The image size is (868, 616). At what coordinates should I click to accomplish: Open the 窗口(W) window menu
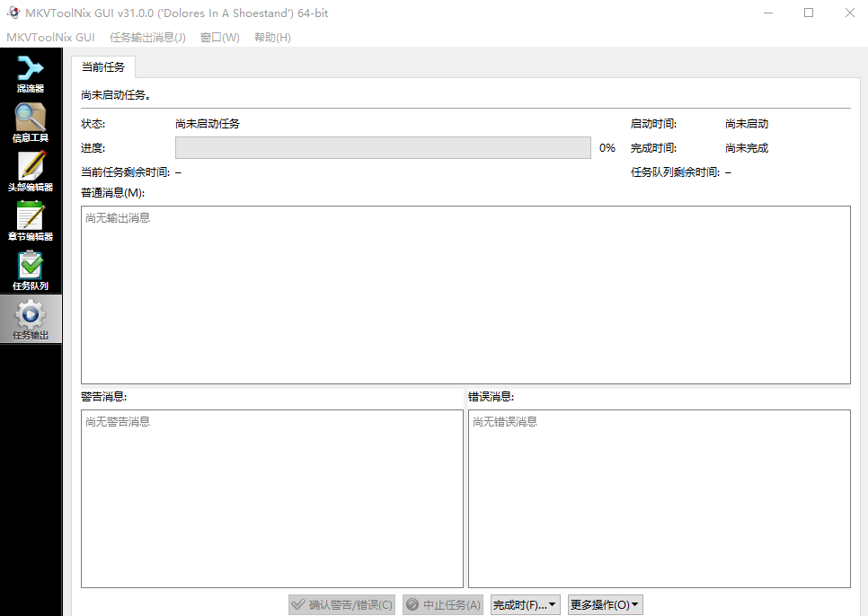[219, 38]
